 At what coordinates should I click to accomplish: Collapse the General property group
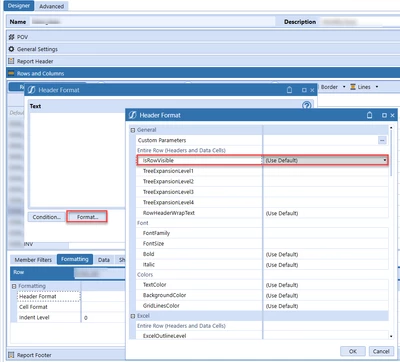pos(133,130)
